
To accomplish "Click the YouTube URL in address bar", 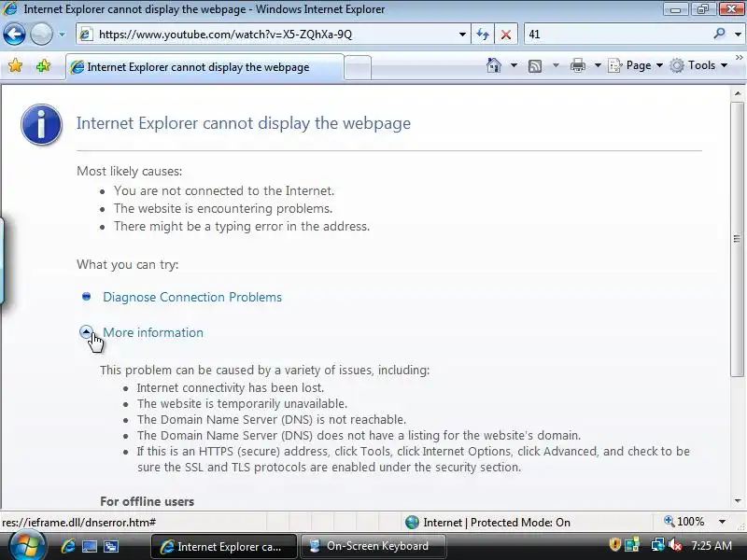I will 225,35.
